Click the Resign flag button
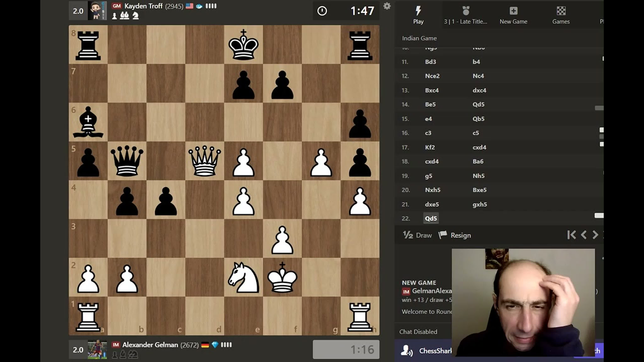644x362 pixels. click(x=455, y=235)
